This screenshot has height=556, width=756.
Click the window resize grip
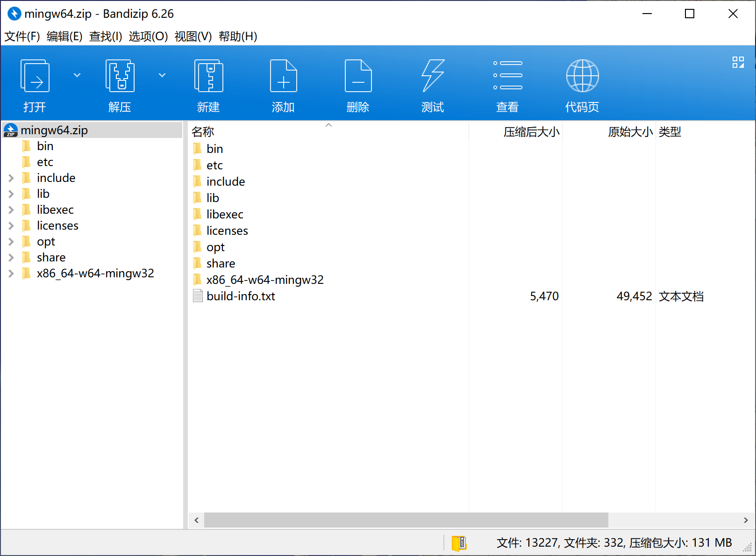click(748, 548)
